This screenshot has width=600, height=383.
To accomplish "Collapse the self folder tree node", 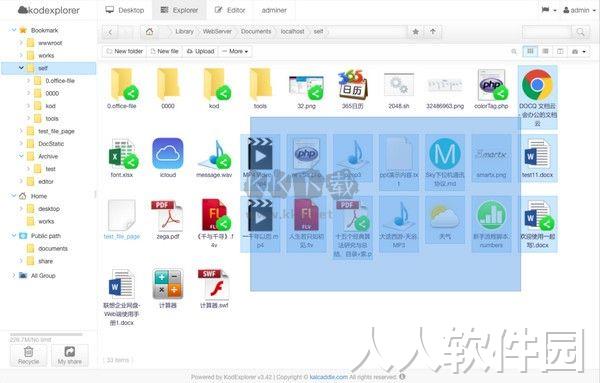I will click(x=21, y=68).
